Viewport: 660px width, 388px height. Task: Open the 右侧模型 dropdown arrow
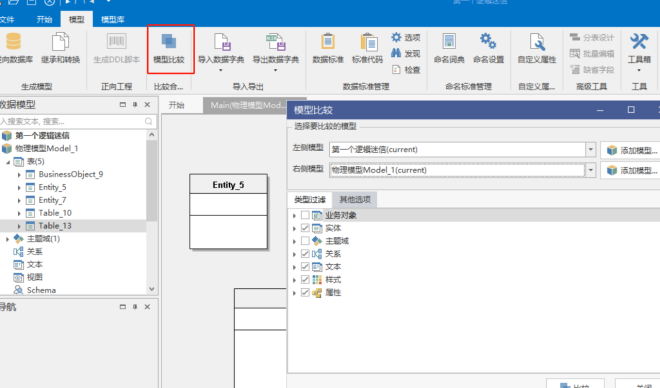point(591,170)
